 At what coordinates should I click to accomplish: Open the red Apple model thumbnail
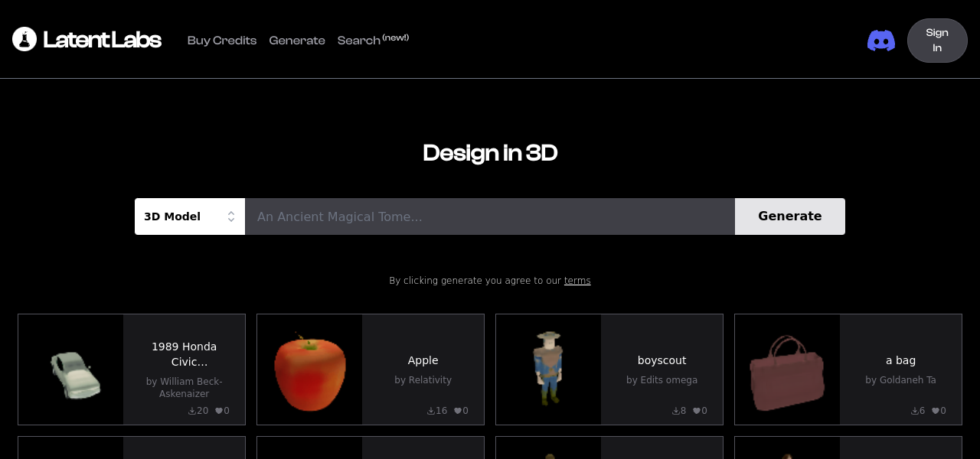(x=310, y=370)
